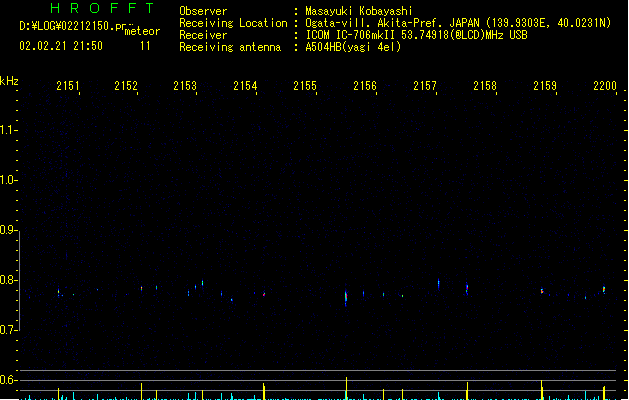The image size is (629, 400).
Task: Click the 2157 time axis label
Action: 425,86
